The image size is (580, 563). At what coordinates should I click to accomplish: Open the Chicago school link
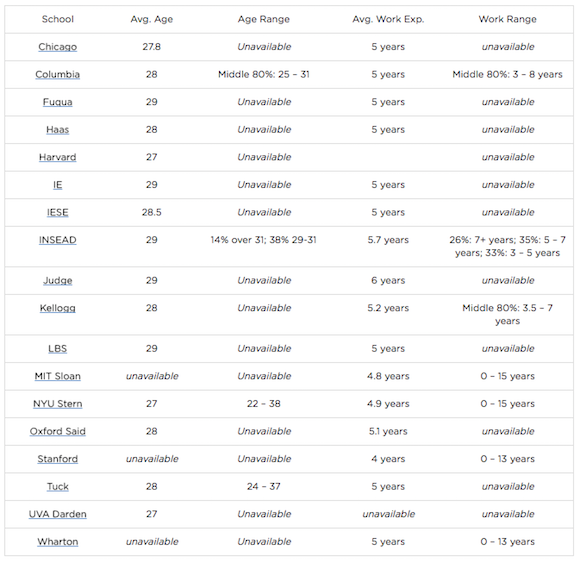click(58, 47)
